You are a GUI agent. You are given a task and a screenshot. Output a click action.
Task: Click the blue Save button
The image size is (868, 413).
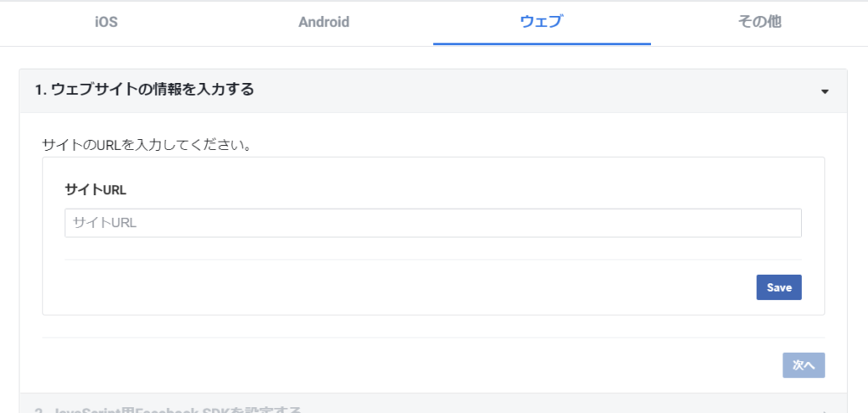click(x=779, y=287)
